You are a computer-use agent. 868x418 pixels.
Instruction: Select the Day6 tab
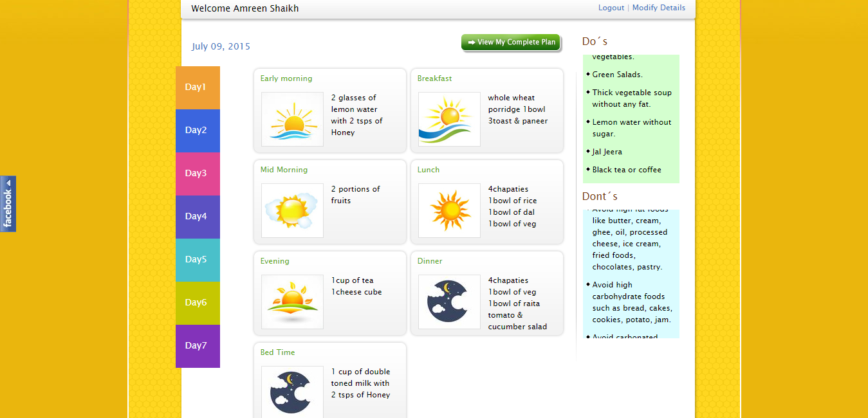197,303
